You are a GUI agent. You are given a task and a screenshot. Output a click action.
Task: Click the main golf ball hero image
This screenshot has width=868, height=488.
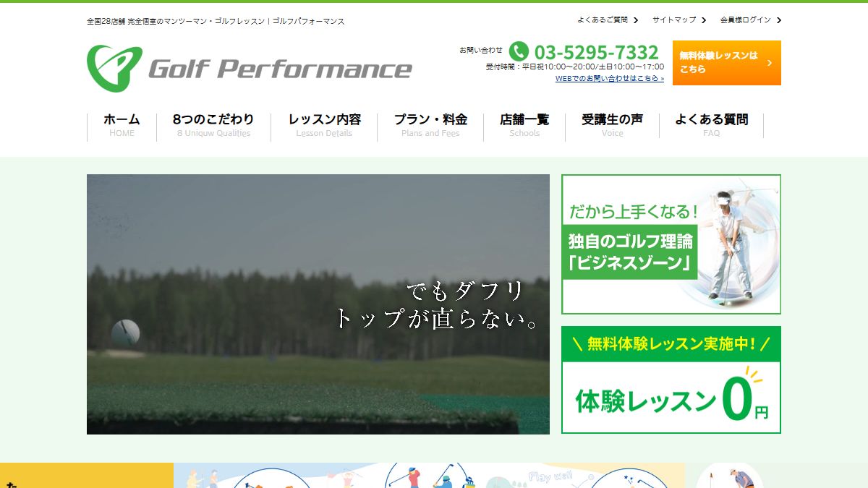[318, 304]
